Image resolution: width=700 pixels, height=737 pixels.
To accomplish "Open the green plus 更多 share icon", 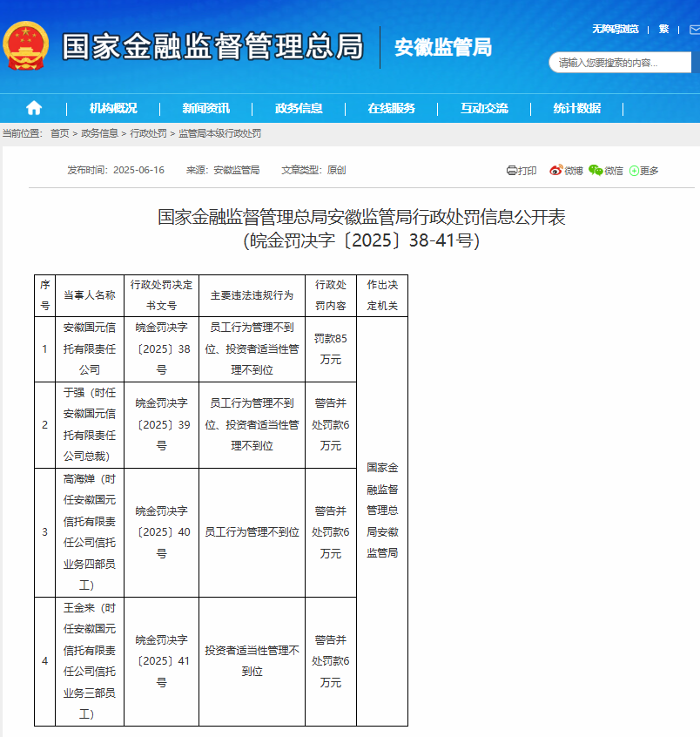I will pyautogui.click(x=634, y=171).
